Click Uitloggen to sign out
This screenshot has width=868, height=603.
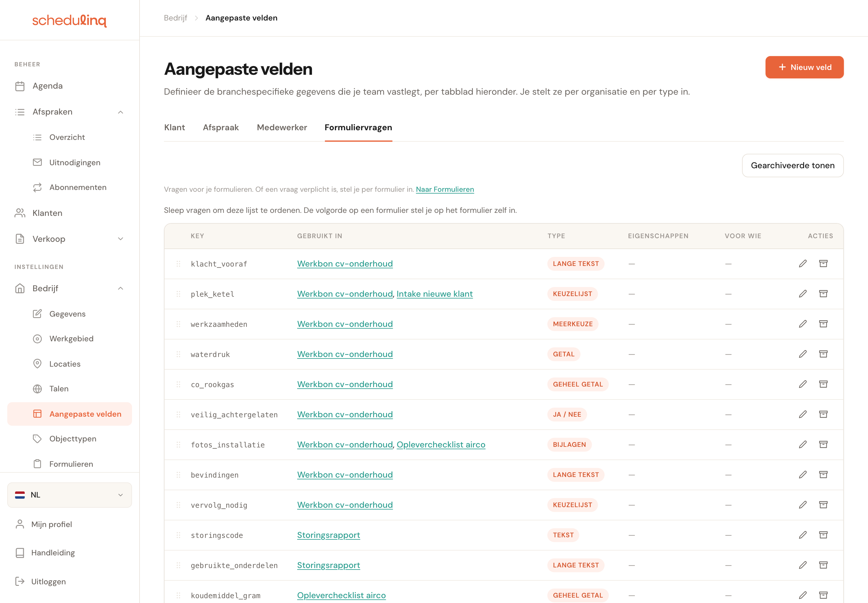pyautogui.click(x=48, y=582)
